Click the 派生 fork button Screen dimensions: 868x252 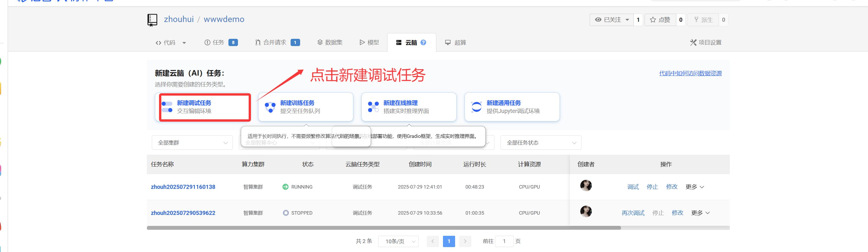[x=703, y=20]
